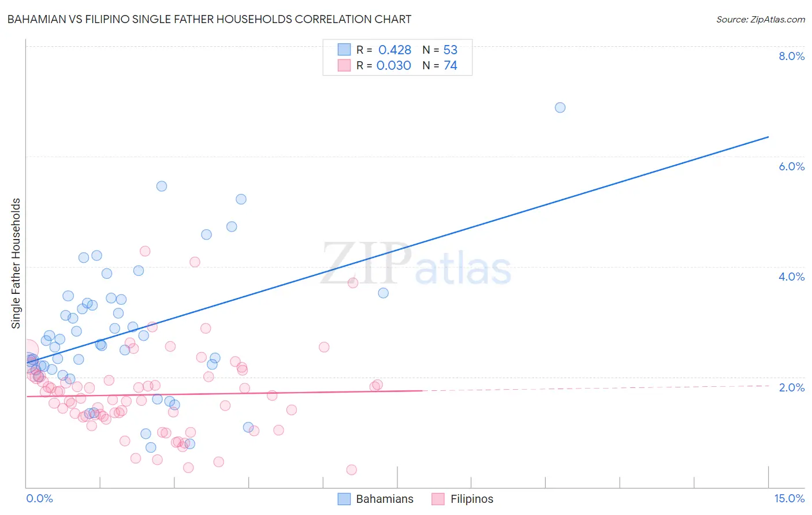
Task: Click the Filipinos legend label
Action: 472,499
